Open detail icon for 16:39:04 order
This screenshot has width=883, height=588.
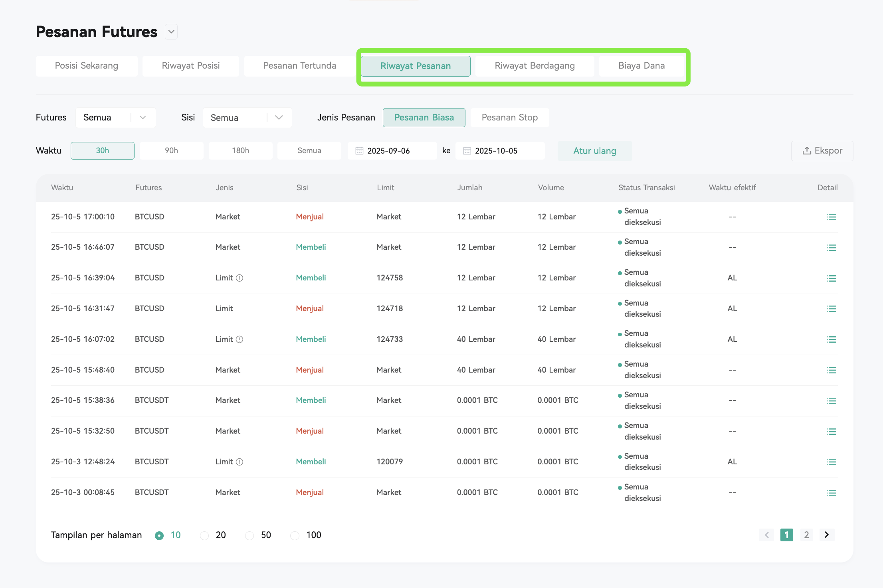[831, 278]
